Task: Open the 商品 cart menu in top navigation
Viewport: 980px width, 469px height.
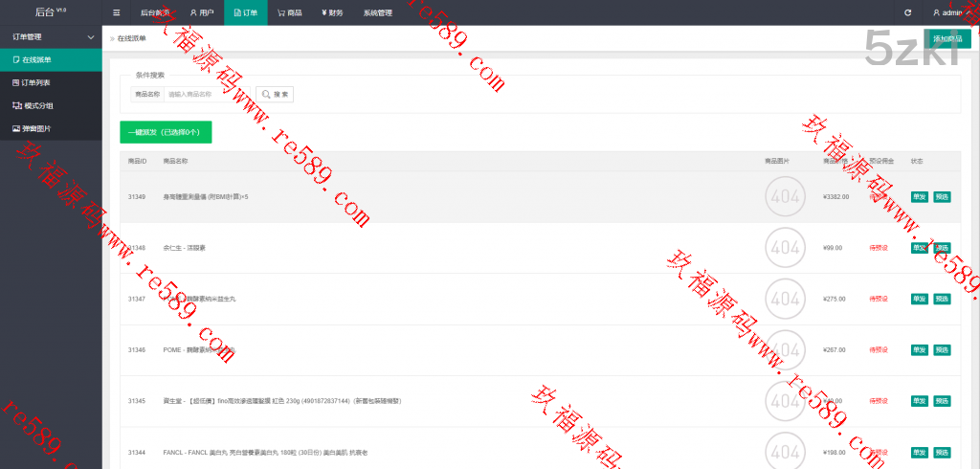Action: coord(290,12)
